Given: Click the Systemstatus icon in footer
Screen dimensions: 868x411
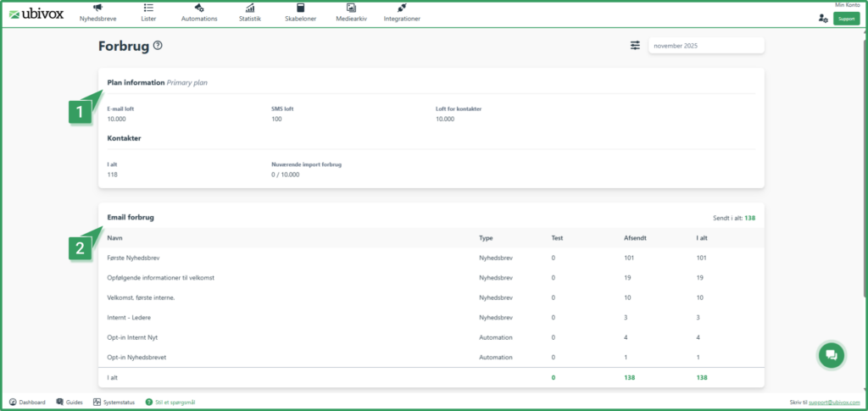Looking at the screenshot, I should (97, 403).
